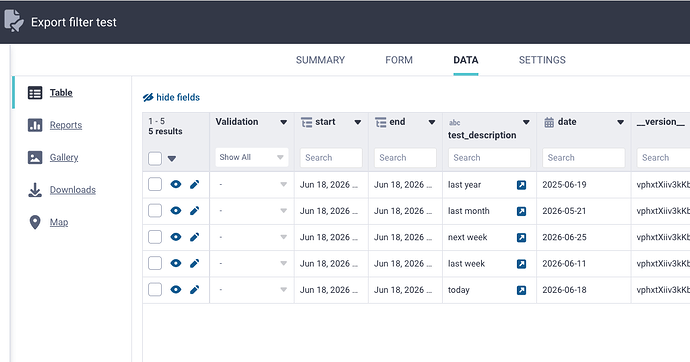View the 'last year' submission with eye icon

(x=176, y=184)
